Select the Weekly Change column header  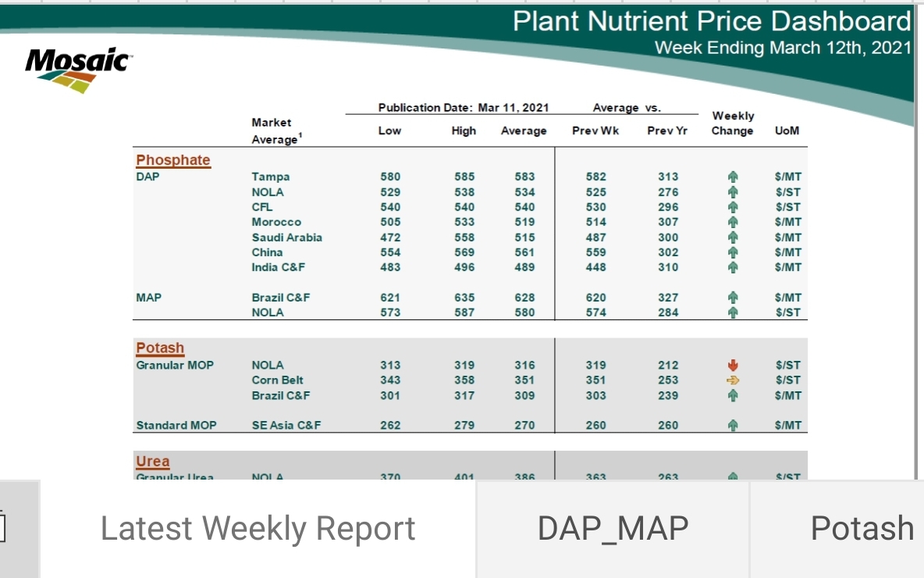click(x=733, y=123)
